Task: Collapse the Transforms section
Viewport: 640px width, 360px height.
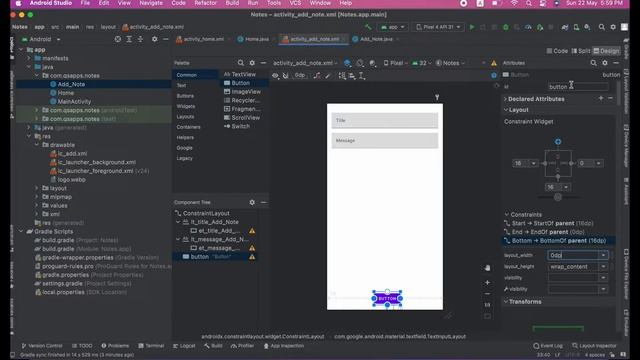Action: tap(506, 302)
